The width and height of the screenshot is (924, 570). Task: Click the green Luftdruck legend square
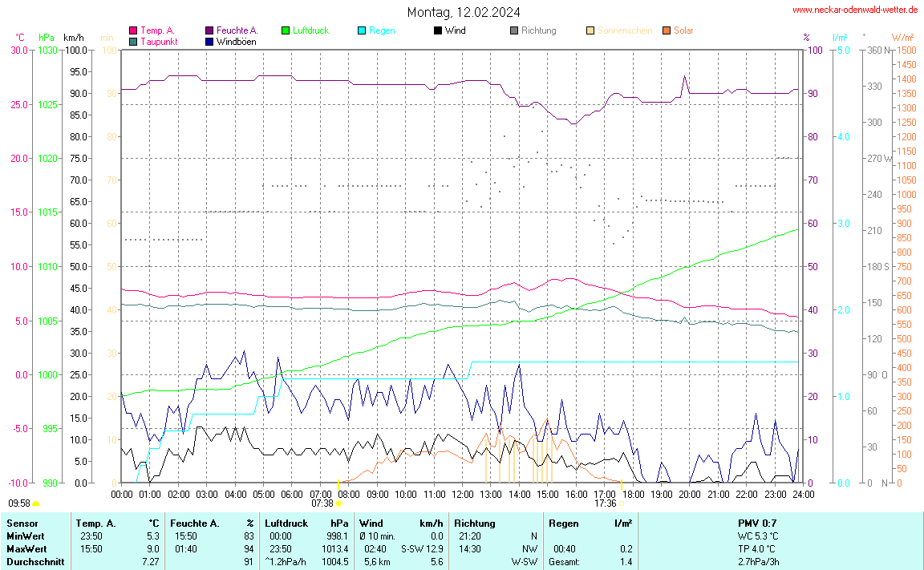pyautogui.click(x=286, y=30)
